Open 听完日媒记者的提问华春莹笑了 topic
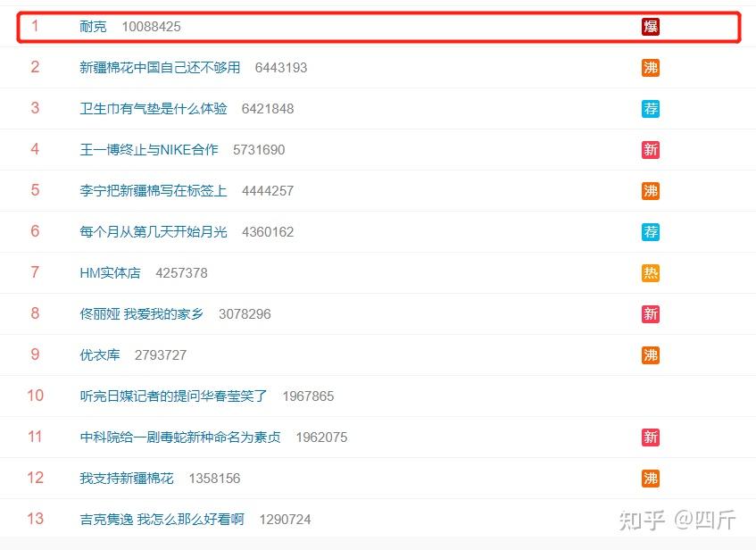 pos(173,396)
